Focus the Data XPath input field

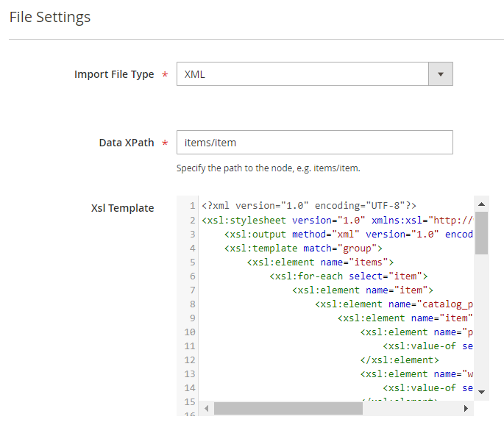click(x=315, y=143)
